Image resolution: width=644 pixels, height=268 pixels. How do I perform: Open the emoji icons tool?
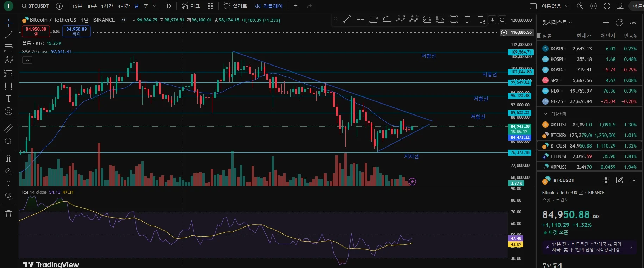point(8,111)
